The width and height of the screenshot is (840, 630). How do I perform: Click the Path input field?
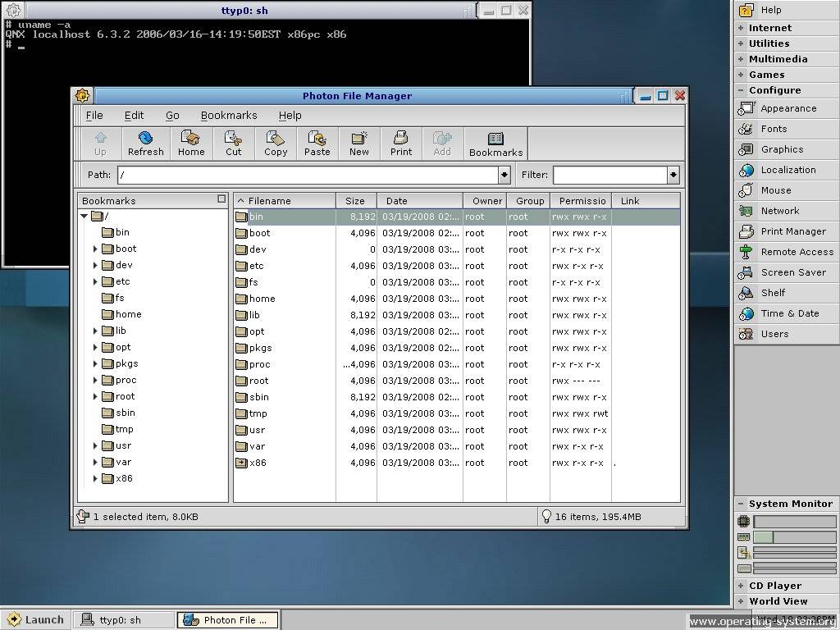pyautogui.click(x=308, y=175)
